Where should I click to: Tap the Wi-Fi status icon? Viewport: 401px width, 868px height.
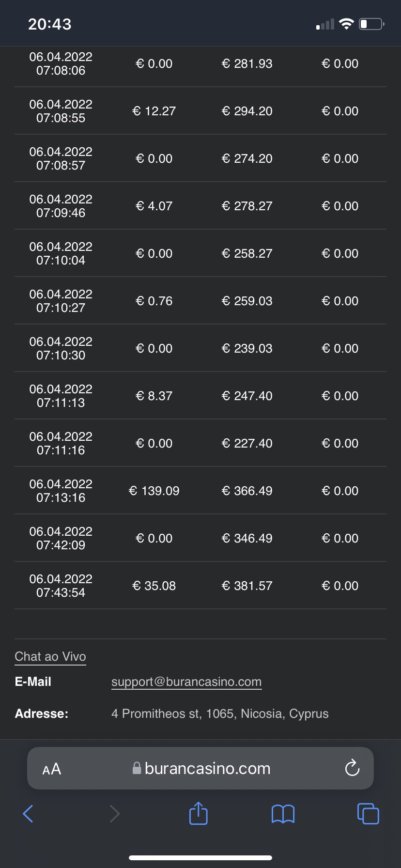tap(346, 24)
